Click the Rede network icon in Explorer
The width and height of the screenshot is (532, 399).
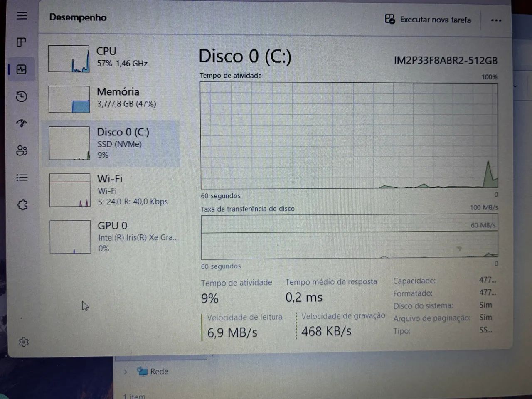(x=142, y=371)
